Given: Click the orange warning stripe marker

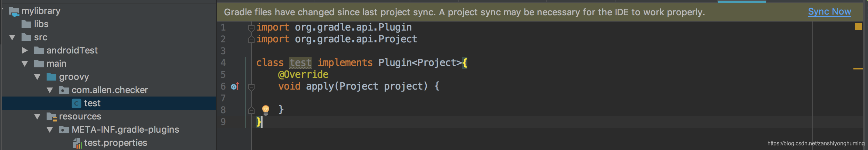Looking at the screenshot, I should click(x=858, y=69).
